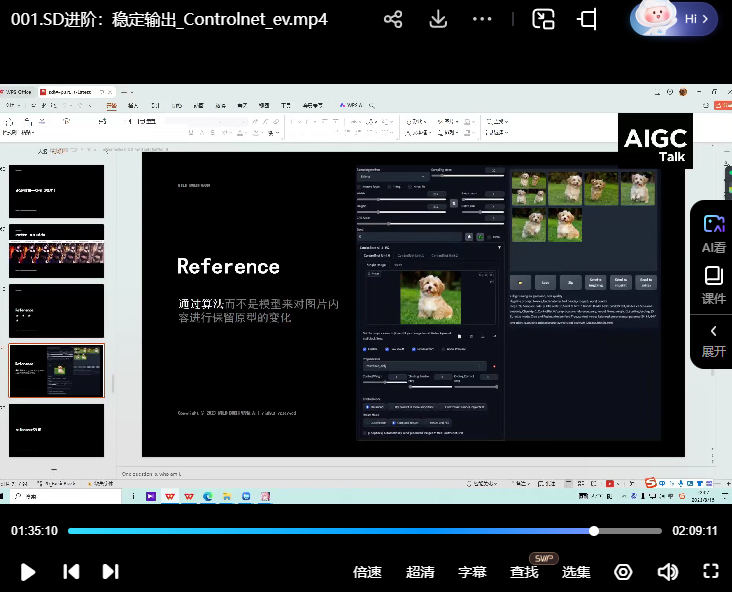This screenshot has height=592, width=732.
Task: Play the paused video
Action: click(28, 572)
